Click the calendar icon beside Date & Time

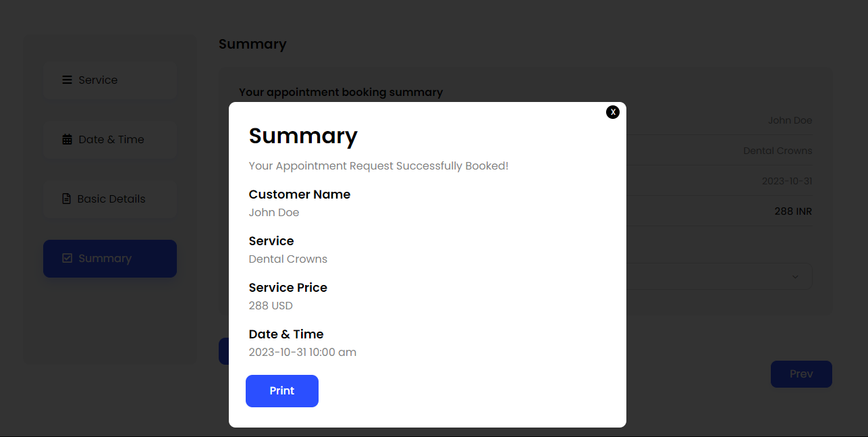click(x=67, y=139)
